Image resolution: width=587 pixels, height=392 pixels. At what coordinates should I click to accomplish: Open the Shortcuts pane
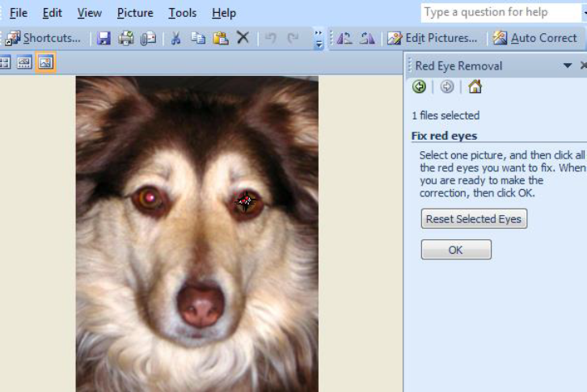pyautogui.click(x=44, y=38)
